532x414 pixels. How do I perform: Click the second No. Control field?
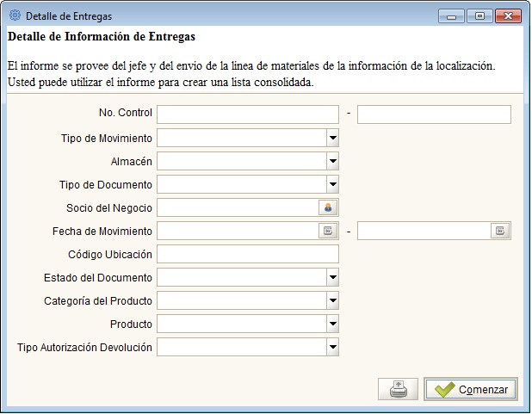(x=434, y=114)
